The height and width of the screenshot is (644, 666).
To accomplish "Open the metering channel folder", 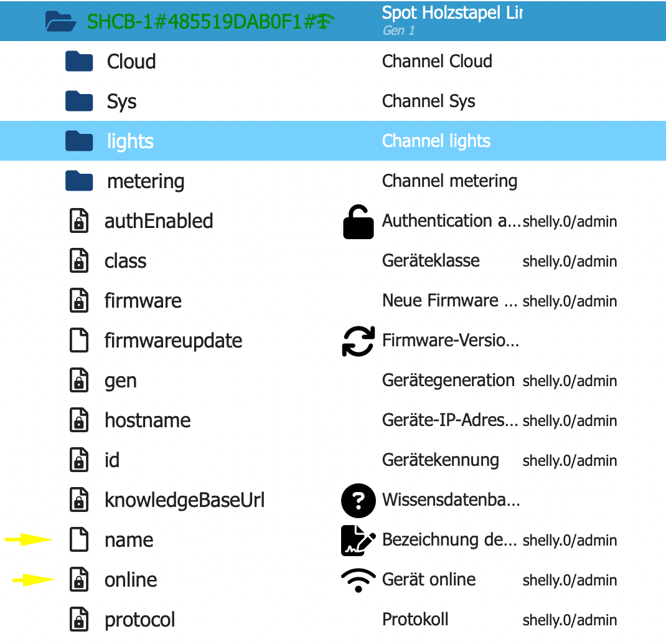I will pos(79,181).
